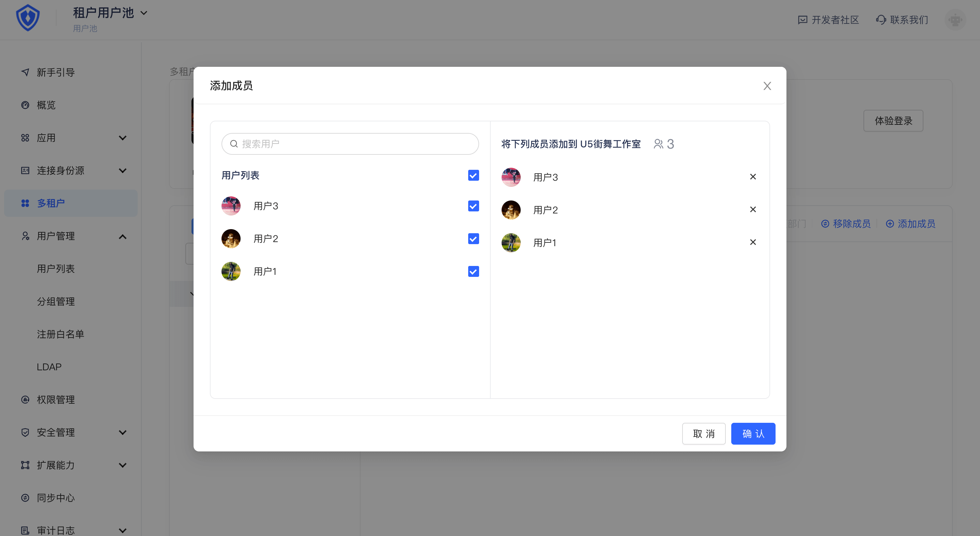
Task: Click the 用户3 avatar in user list
Action: coord(231,206)
